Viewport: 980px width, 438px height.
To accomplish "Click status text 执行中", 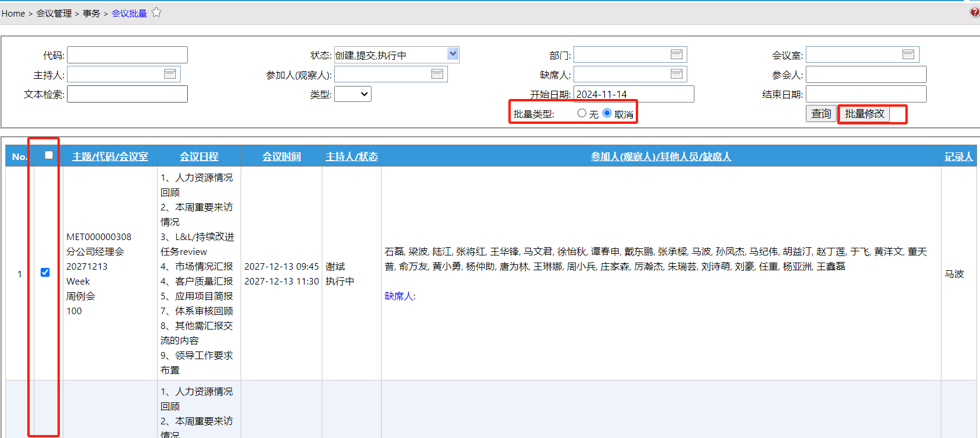I will point(340,281).
